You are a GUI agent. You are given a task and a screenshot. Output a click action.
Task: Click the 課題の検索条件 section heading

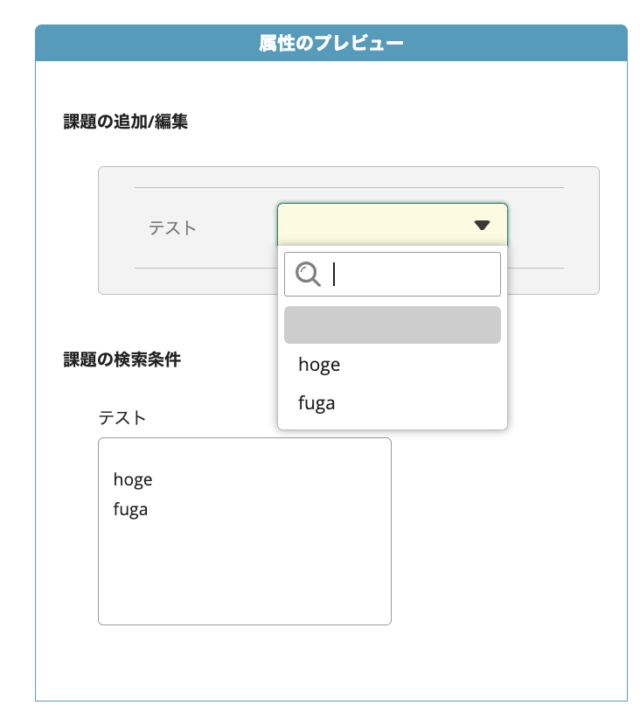click(122, 359)
